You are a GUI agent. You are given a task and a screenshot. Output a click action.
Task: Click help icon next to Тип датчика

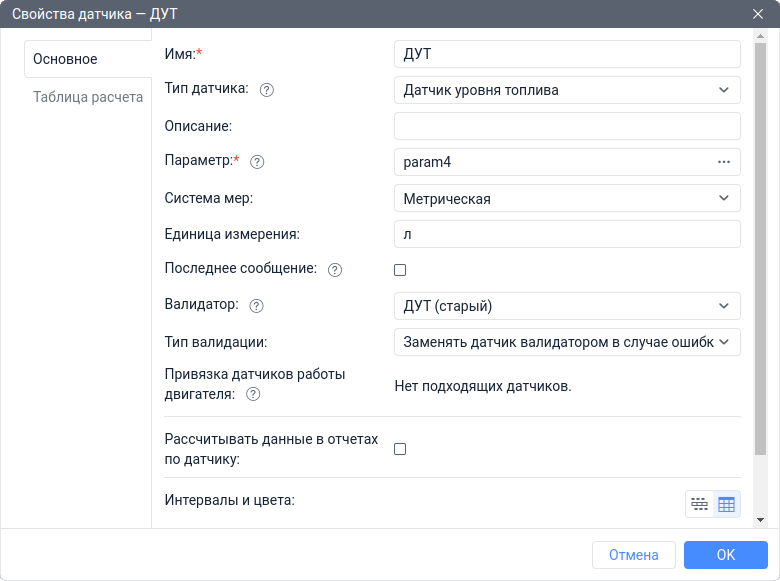point(267,90)
